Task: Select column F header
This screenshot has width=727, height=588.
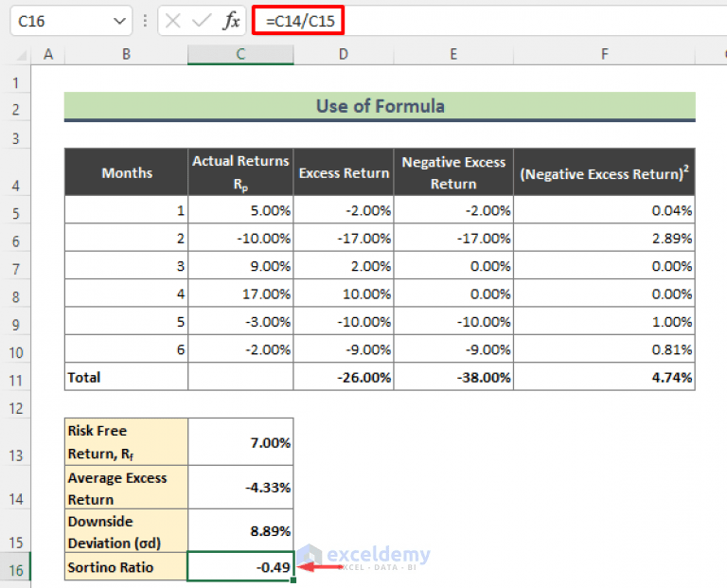Action: 605,55
